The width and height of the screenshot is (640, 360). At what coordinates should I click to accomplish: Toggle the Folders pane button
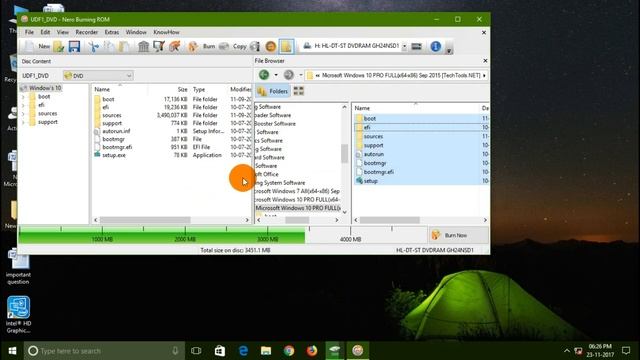click(273, 91)
